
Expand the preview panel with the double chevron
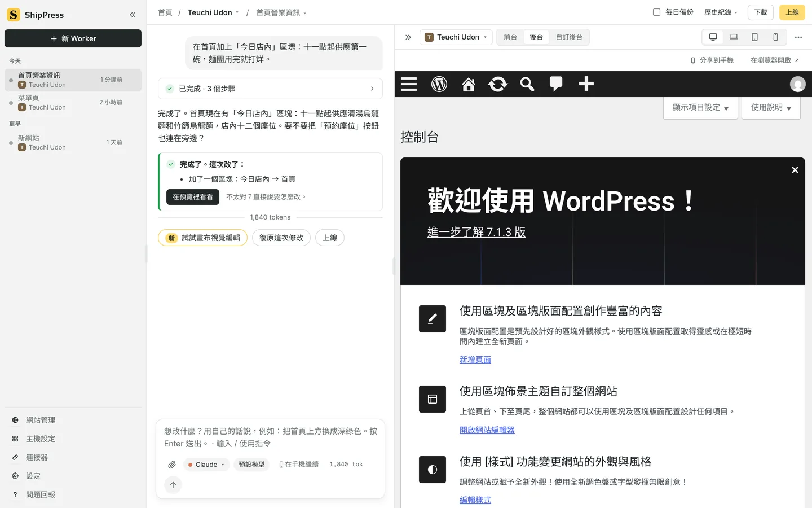408,37
